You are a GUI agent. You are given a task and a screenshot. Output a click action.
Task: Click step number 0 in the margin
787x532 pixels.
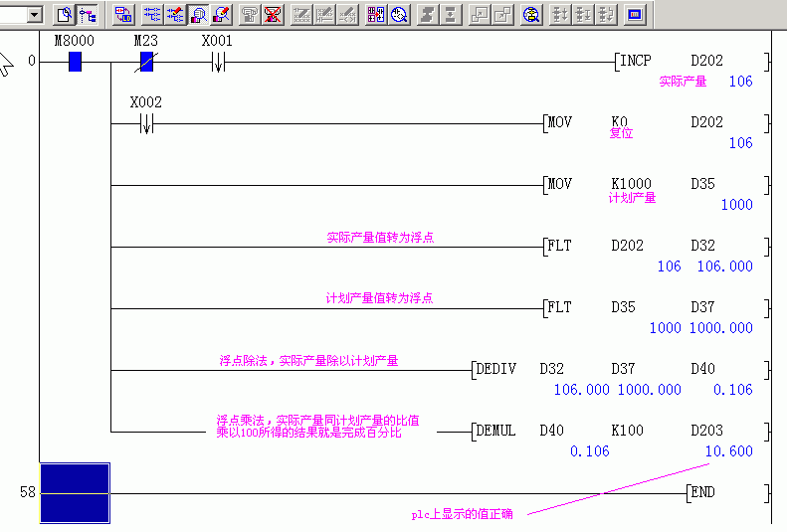tap(32, 62)
